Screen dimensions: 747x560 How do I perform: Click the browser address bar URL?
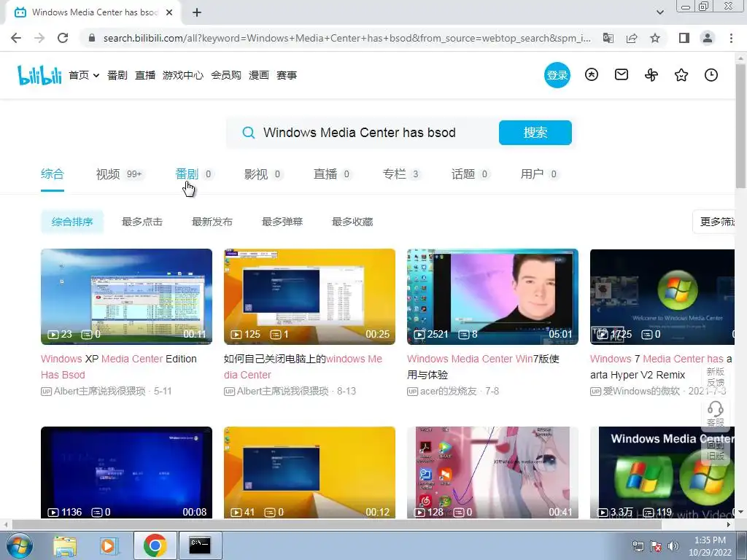click(347, 38)
